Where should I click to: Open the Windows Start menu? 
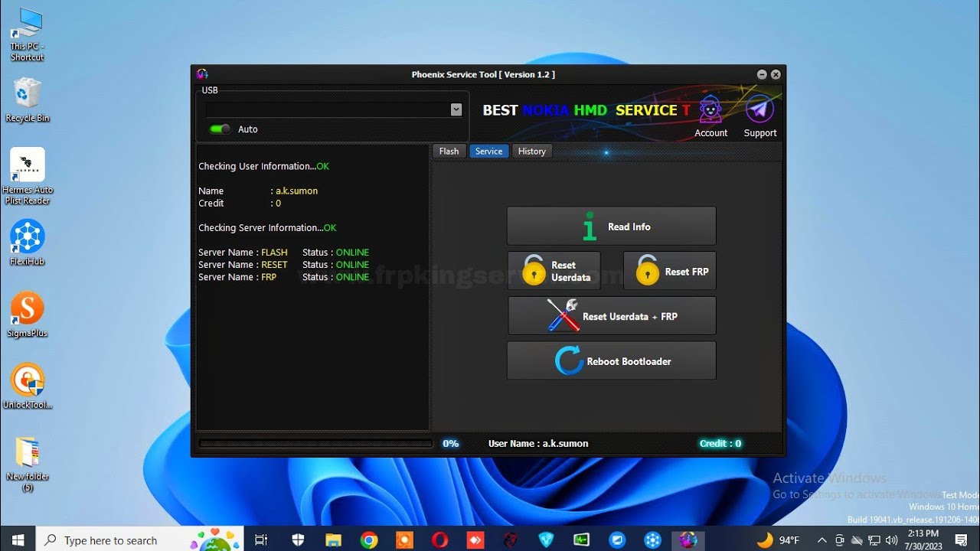pos(18,540)
